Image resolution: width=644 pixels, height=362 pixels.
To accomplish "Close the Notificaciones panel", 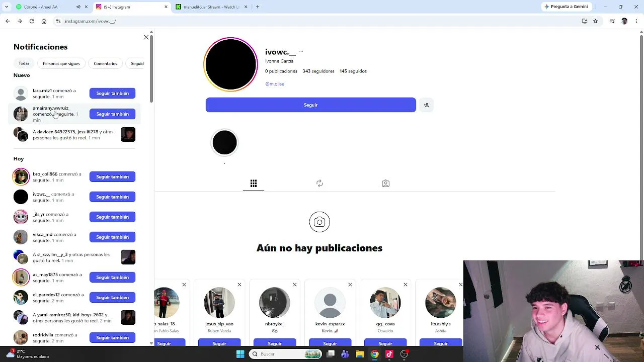I will (146, 37).
